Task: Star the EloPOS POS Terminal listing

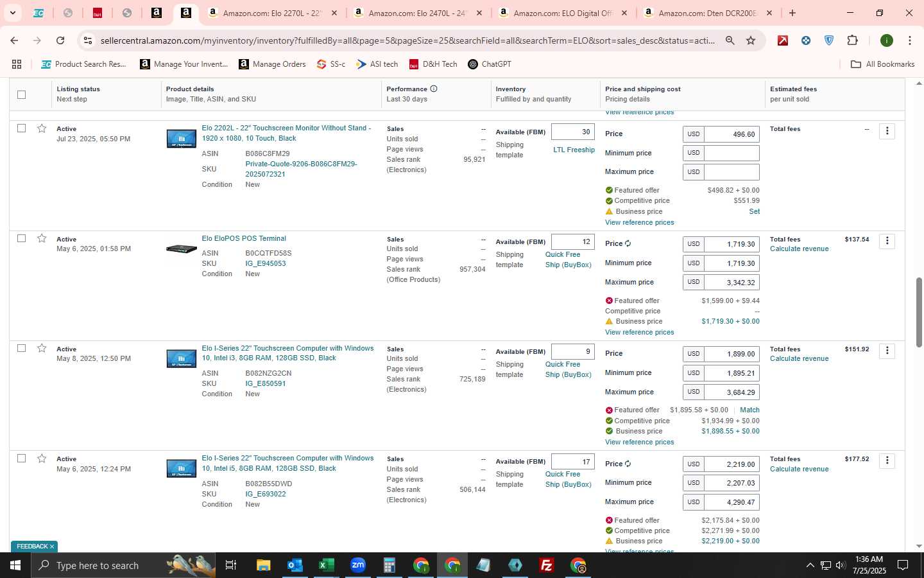Action: coord(42,238)
